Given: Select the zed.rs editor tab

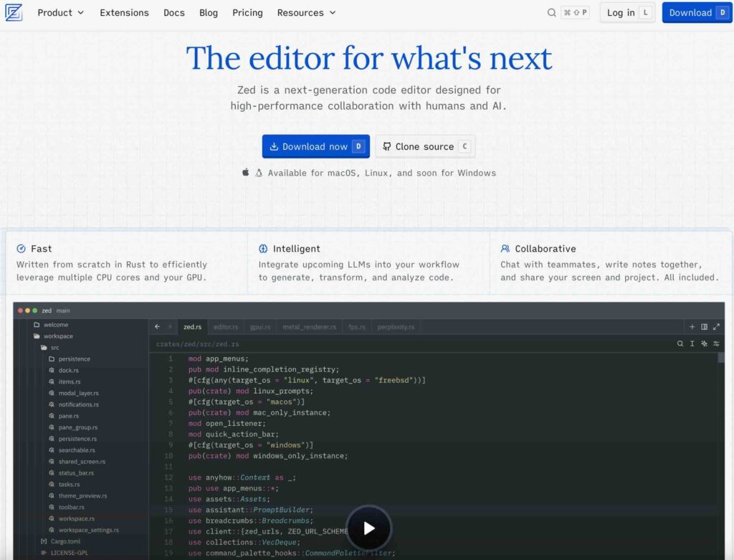Looking at the screenshot, I should [x=192, y=327].
